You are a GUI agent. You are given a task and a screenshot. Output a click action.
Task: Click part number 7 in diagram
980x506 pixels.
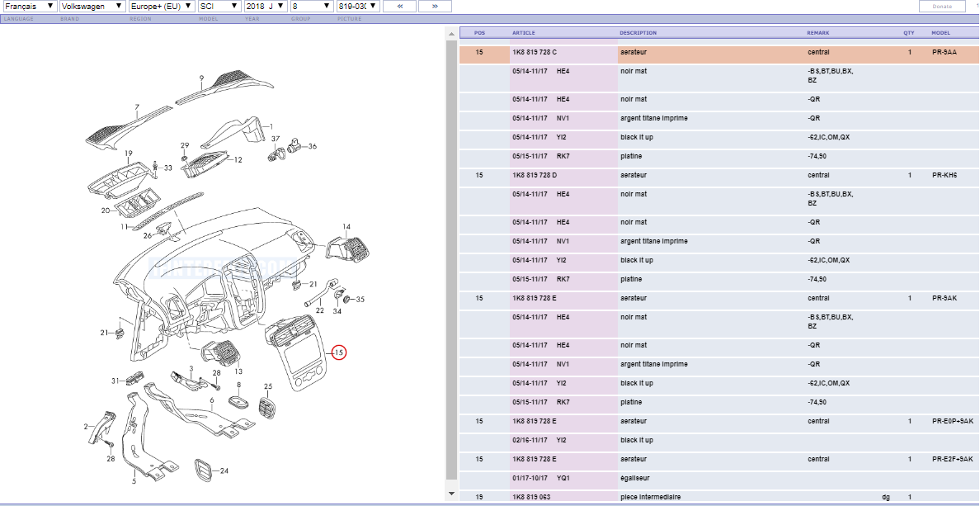click(x=137, y=107)
